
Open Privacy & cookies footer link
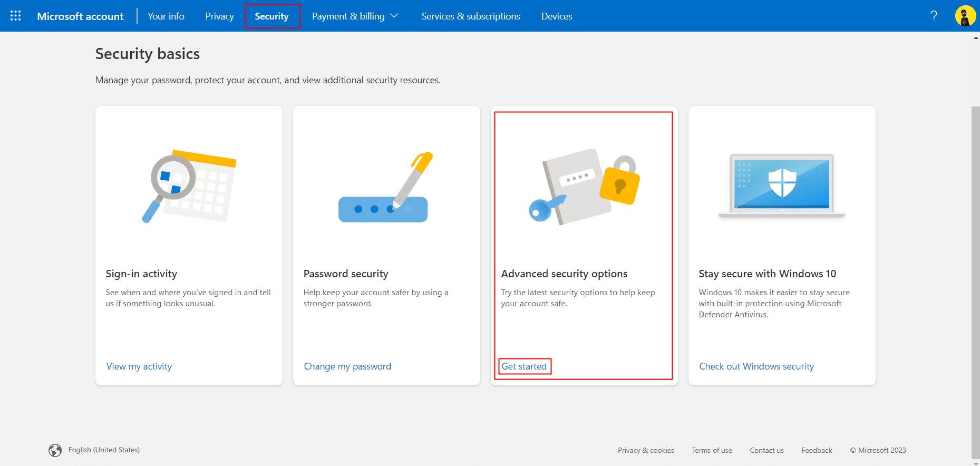point(646,450)
